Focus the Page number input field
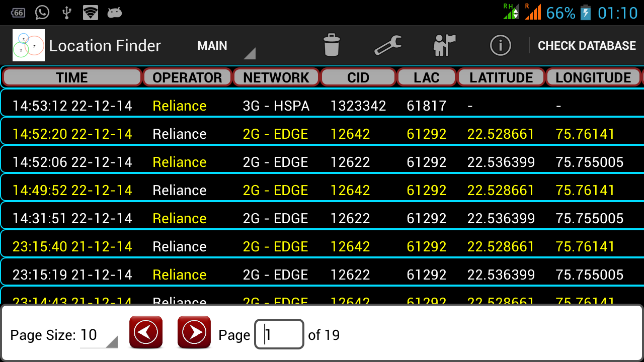Image resolution: width=644 pixels, height=362 pixels. pyautogui.click(x=279, y=334)
